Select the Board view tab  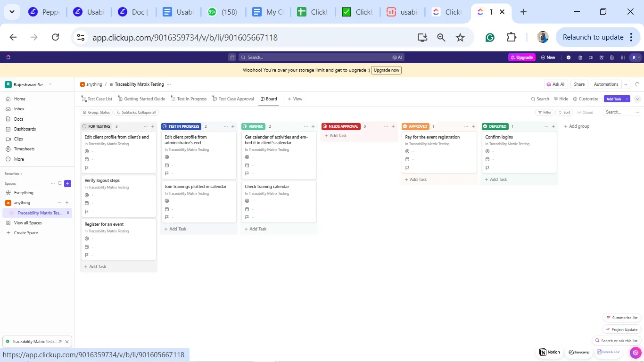(269, 99)
